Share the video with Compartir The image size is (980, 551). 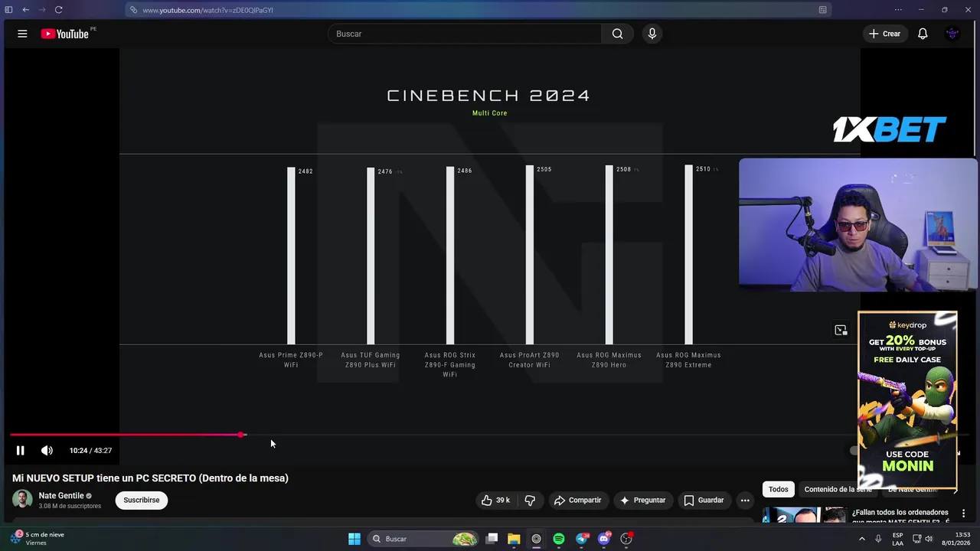point(578,500)
